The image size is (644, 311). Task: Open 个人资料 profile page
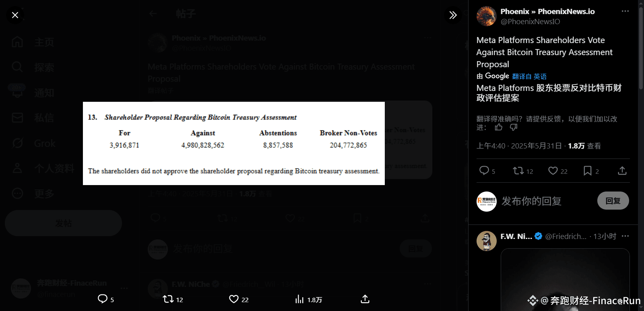click(17, 169)
